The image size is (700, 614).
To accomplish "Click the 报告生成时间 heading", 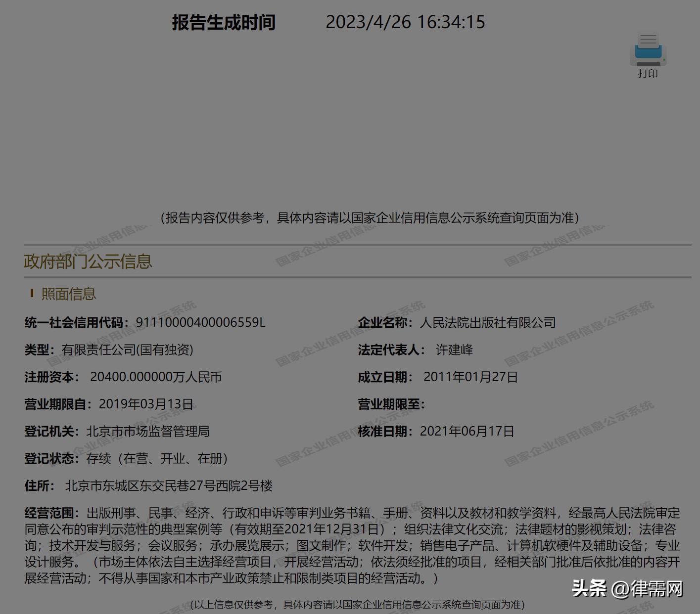I will [x=224, y=22].
